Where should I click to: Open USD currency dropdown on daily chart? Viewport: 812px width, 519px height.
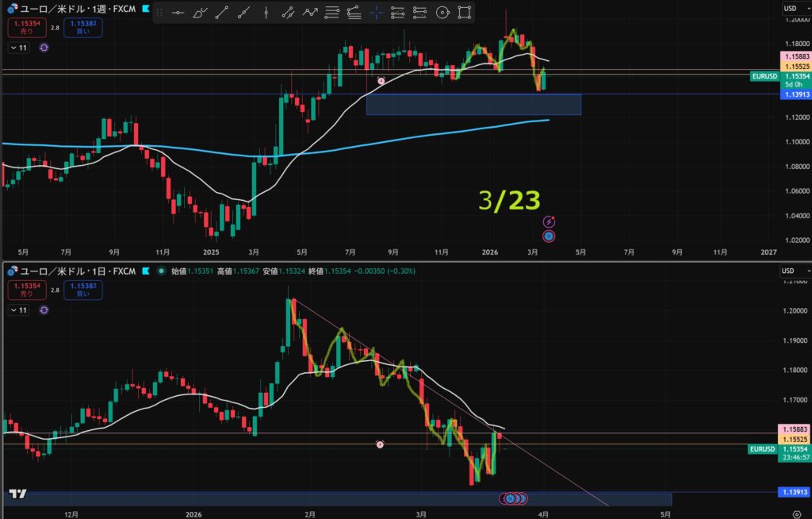[790, 271]
